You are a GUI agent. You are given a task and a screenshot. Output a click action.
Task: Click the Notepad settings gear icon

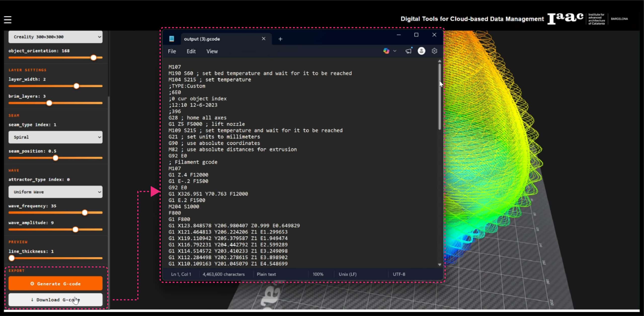tap(434, 51)
